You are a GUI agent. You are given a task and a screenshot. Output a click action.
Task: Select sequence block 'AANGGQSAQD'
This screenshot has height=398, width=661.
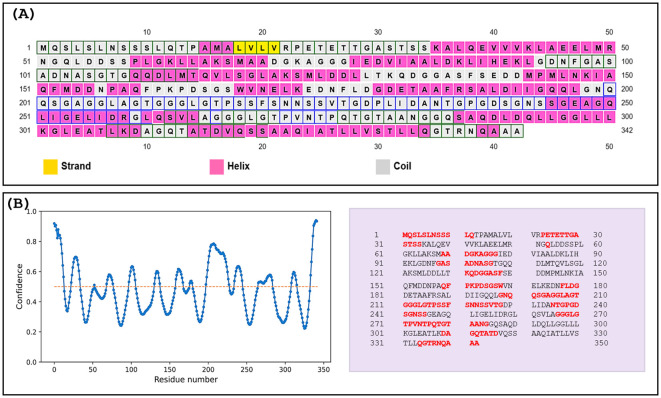[x=493, y=324]
